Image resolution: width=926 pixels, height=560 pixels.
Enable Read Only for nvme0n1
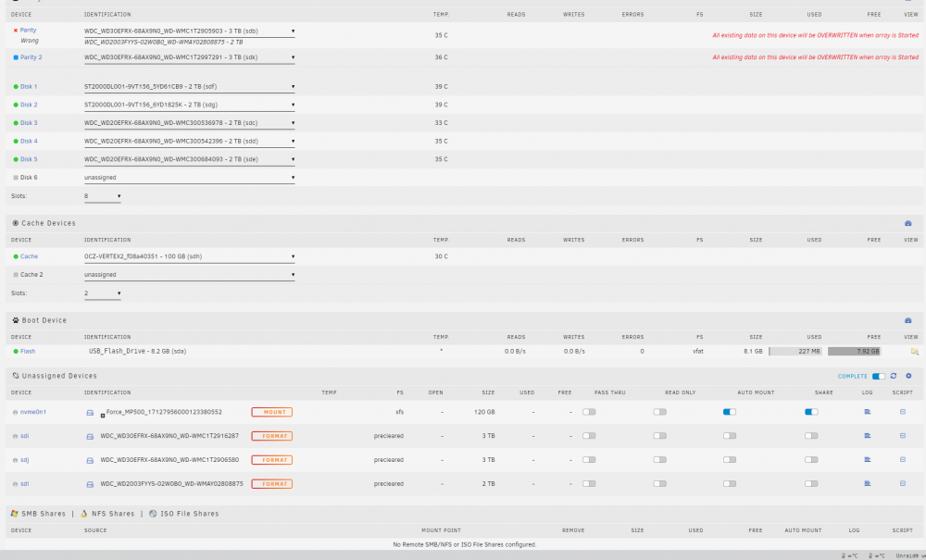click(659, 412)
